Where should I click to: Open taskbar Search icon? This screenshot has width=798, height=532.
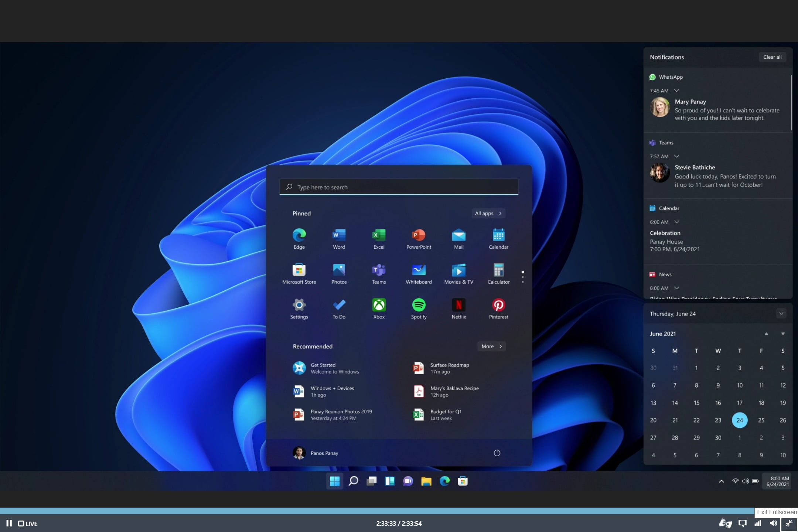(353, 481)
